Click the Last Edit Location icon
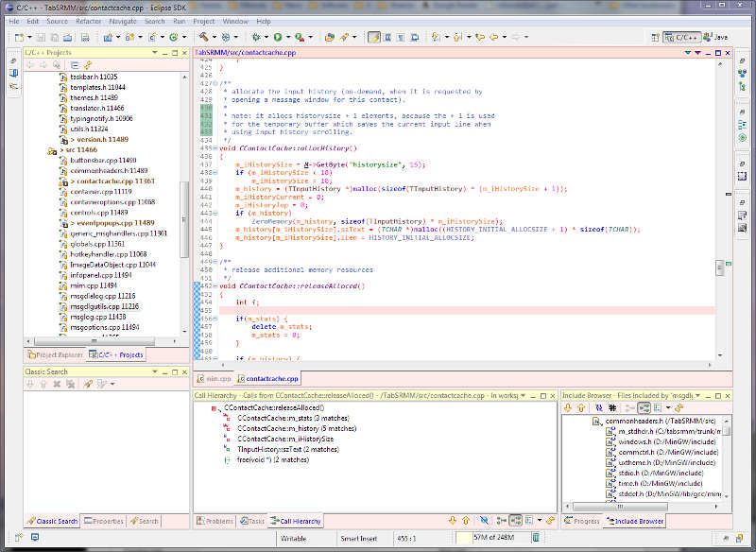Viewport: 756px width, 552px height. pos(480,37)
